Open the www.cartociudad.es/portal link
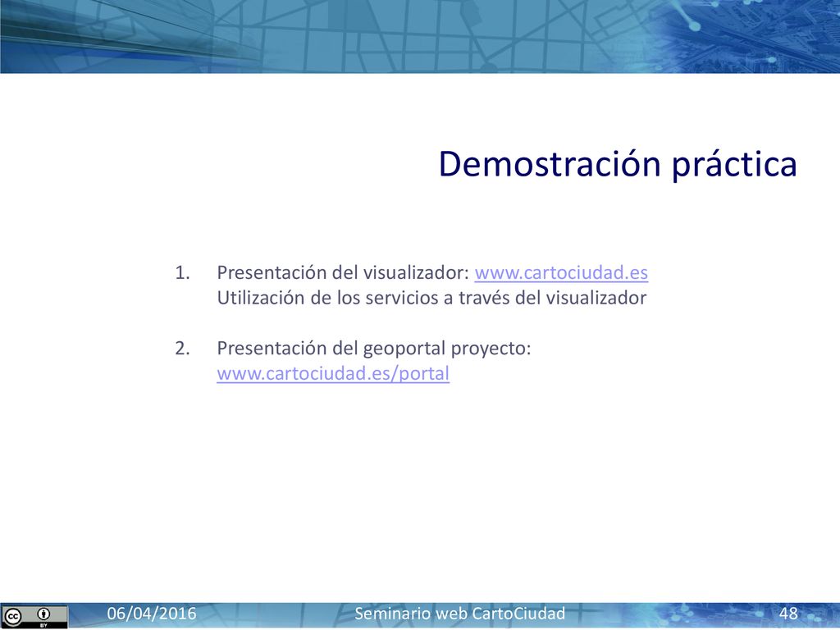Screen dimensions: 840x630 point(333,373)
